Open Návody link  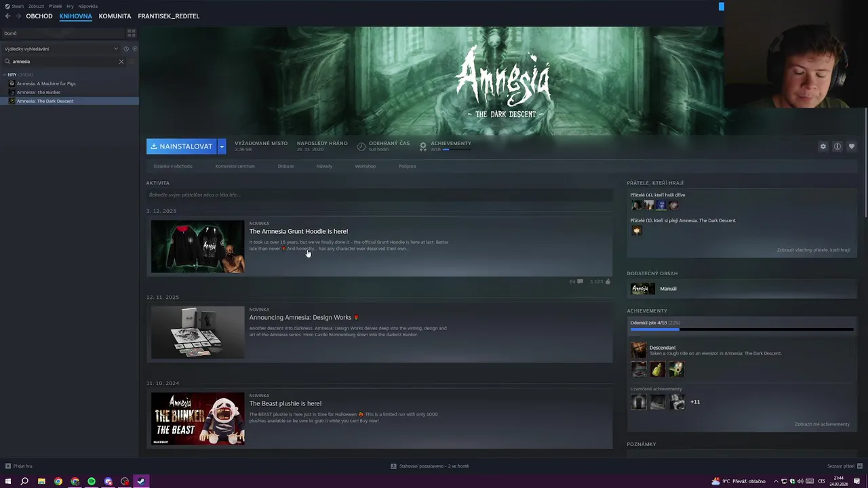[x=324, y=166]
